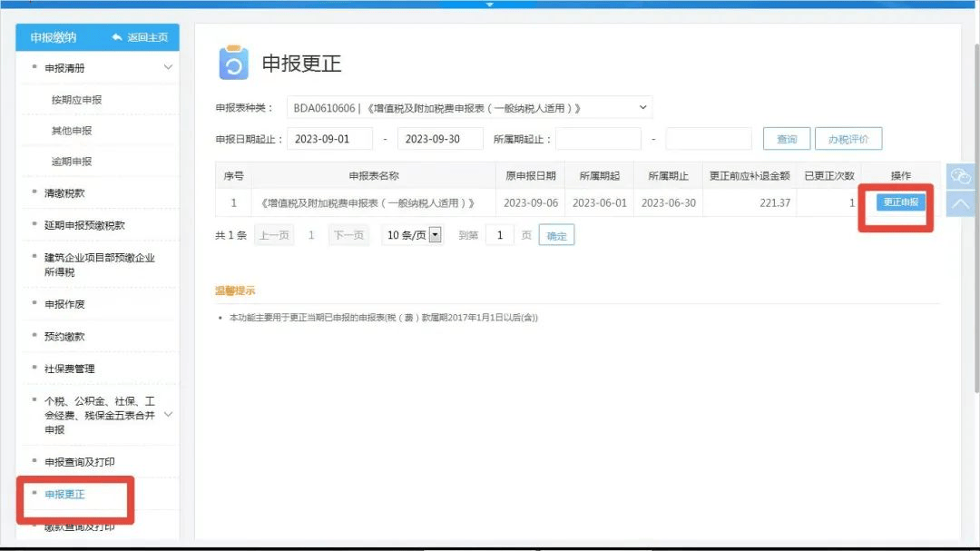
Task: Click the 查询 search button
Action: (786, 138)
